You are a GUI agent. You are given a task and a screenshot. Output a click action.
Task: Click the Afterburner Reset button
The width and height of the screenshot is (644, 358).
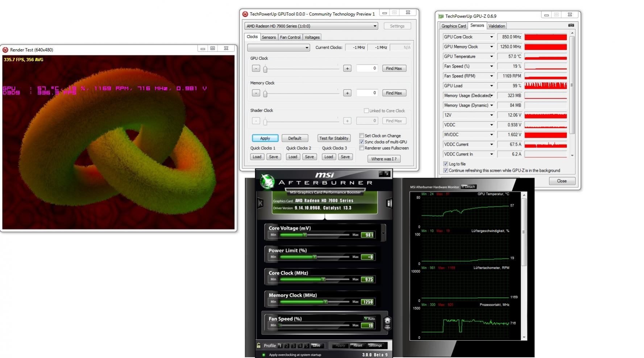(358, 346)
